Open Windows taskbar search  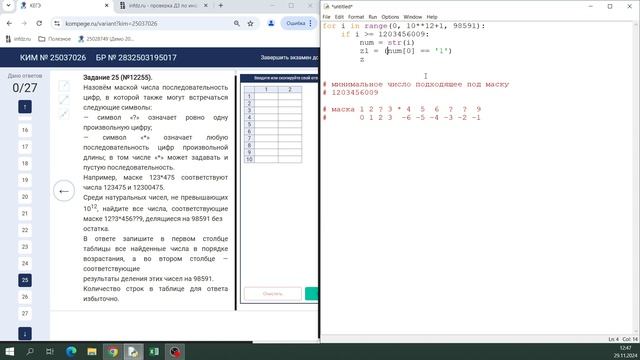(x=30, y=351)
